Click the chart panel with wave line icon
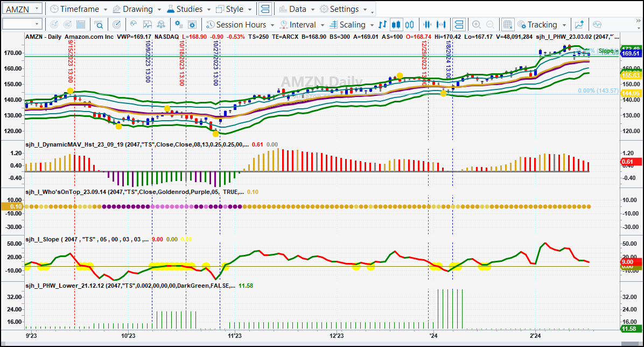 click(147, 25)
